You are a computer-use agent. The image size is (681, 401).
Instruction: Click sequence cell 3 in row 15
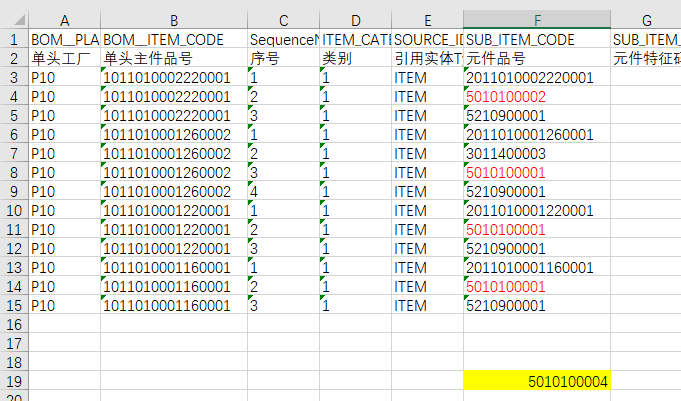coord(283,305)
